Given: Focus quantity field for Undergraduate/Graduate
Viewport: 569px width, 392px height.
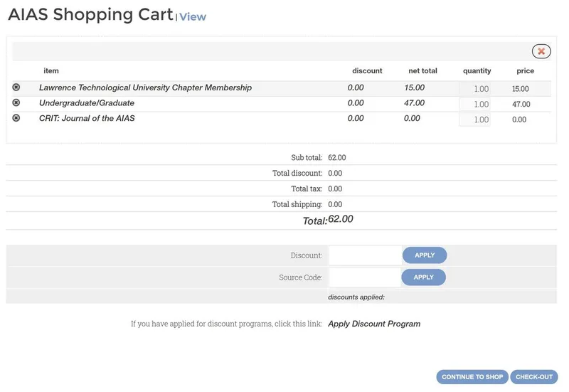Looking at the screenshot, I should (x=474, y=105).
